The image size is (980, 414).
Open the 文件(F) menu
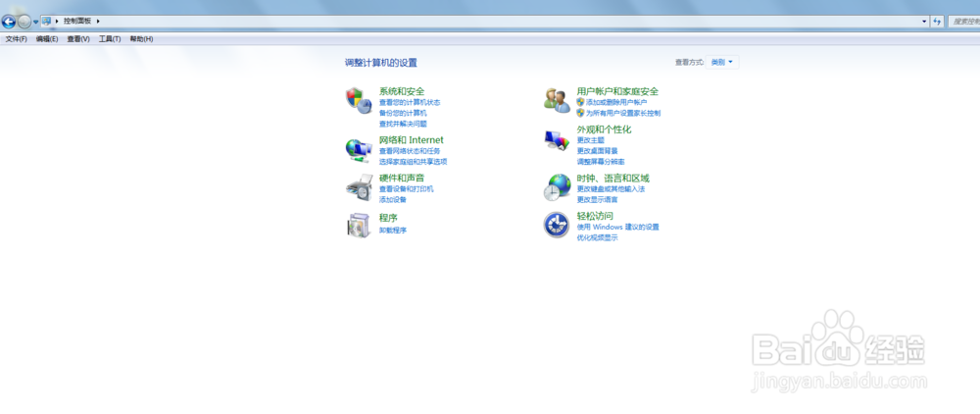click(17, 39)
